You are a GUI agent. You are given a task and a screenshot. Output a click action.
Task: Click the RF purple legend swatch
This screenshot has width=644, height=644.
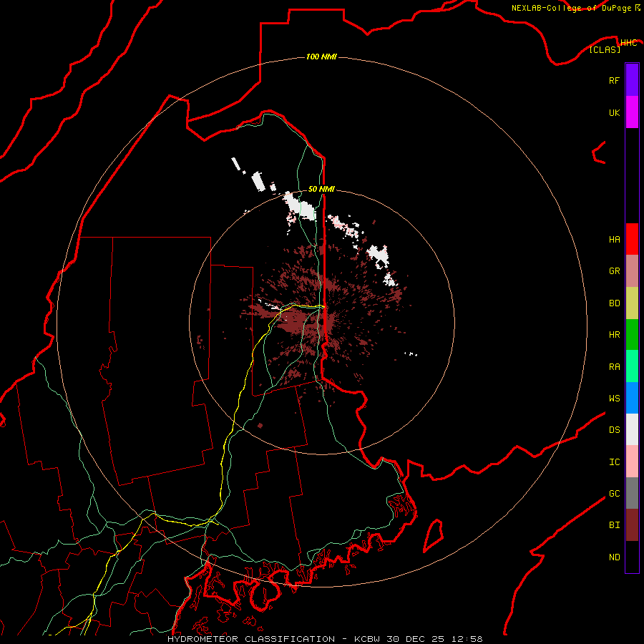coord(632,80)
